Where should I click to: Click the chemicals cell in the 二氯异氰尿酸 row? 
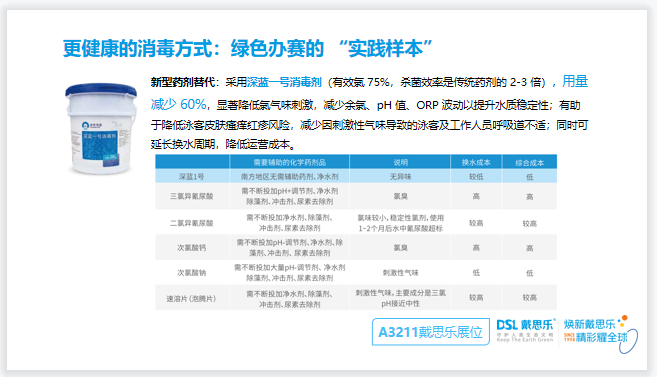tap(290, 223)
